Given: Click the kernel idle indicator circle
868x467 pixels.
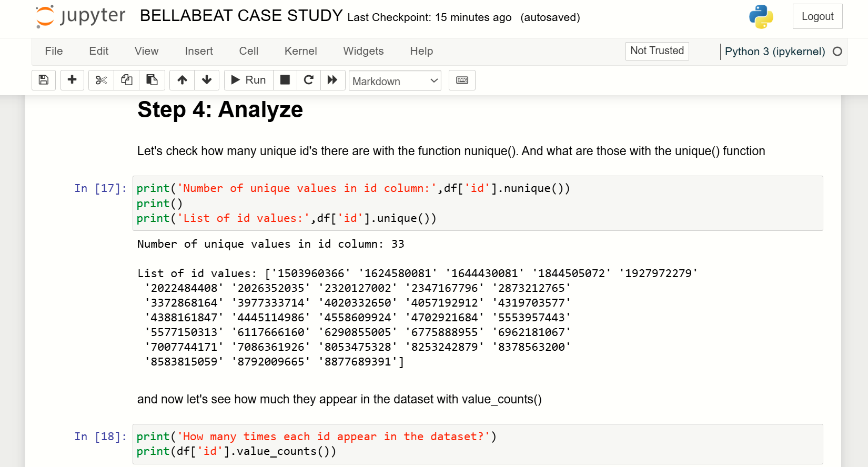Looking at the screenshot, I should click(837, 52).
